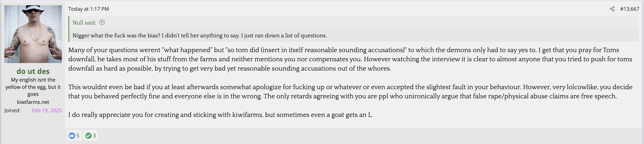Click the share icon beside the post number
Screen dimensions: 644x144
612,9
